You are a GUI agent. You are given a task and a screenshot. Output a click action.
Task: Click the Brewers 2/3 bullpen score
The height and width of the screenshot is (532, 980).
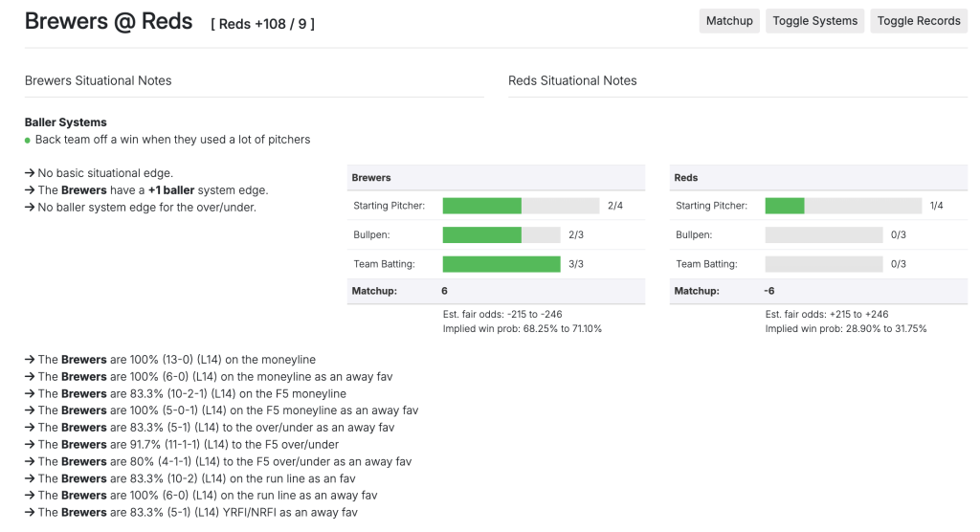(575, 235)
